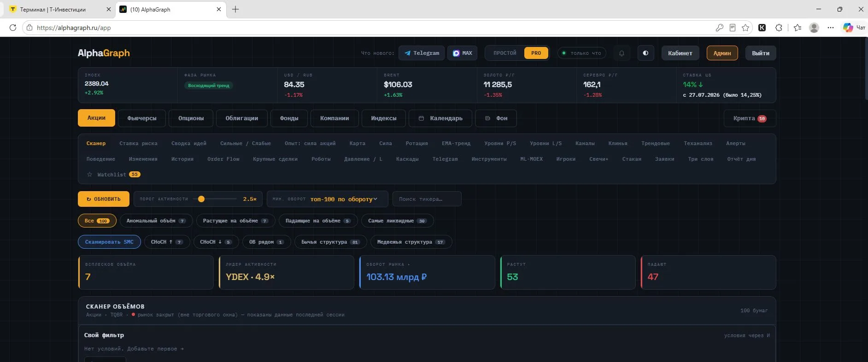Filter by Растущие на объёме

tap(235, 221)
